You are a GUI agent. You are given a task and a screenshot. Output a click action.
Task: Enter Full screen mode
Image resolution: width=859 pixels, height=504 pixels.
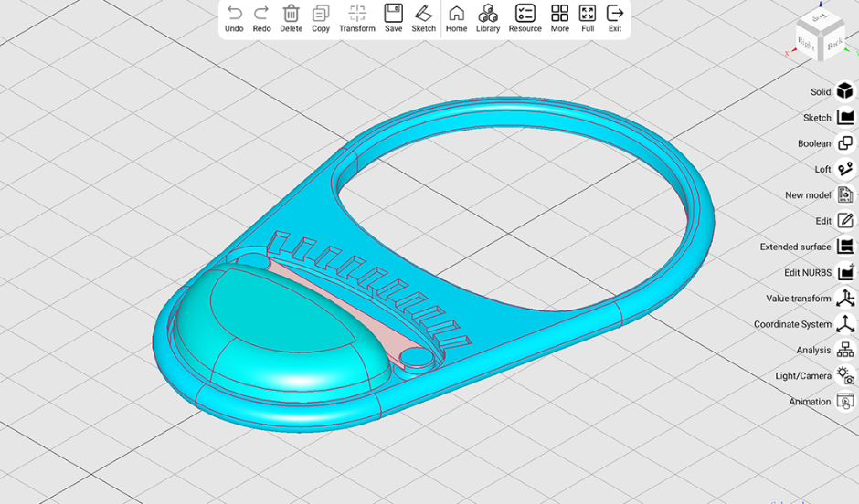pos(588,13)
